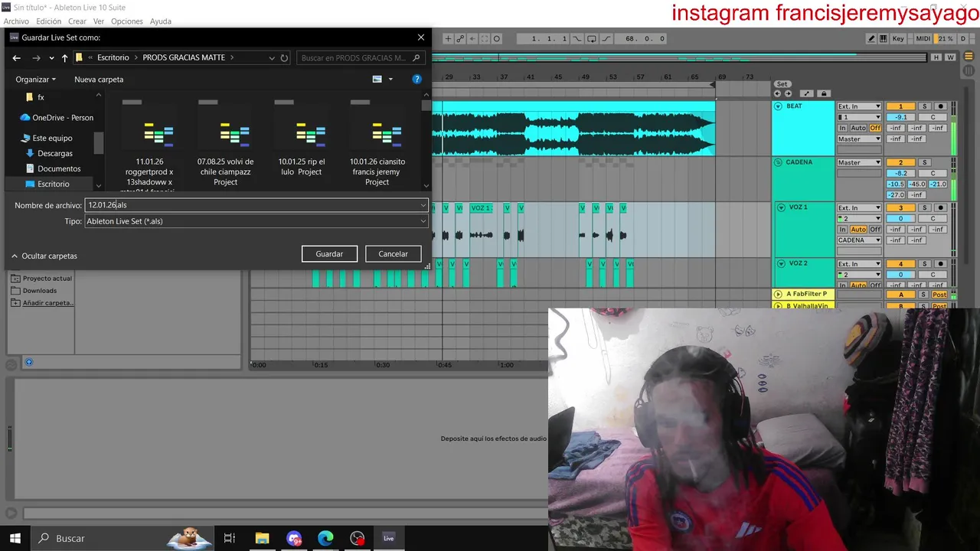Open the Ver menu
Image resolution: width=980 pixels, height=551 pixels.
pyautogui.click(x=99, y=21)
